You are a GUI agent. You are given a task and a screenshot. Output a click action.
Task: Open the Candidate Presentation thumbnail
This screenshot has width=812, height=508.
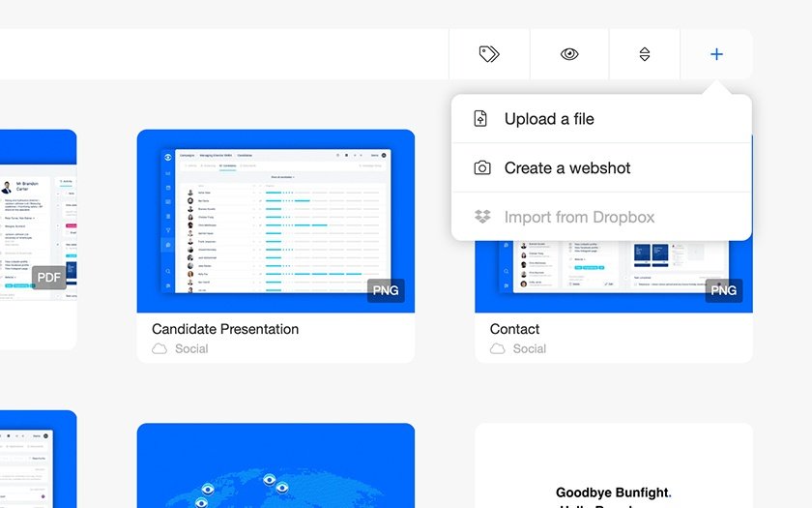[x=276, y=222]
